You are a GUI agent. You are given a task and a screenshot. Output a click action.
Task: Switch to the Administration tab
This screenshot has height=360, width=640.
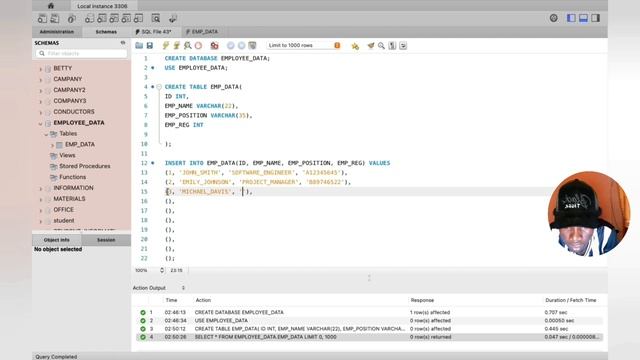pos(57,31)
